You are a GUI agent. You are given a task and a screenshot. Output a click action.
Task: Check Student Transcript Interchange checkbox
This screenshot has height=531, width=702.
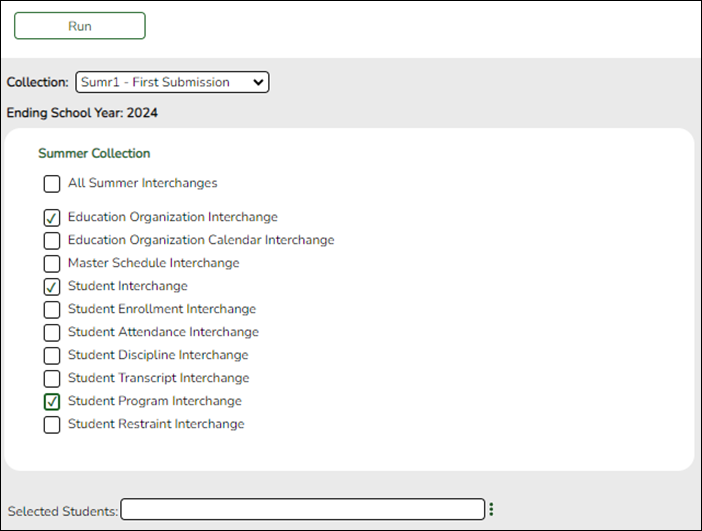click(x=52, y=379)
